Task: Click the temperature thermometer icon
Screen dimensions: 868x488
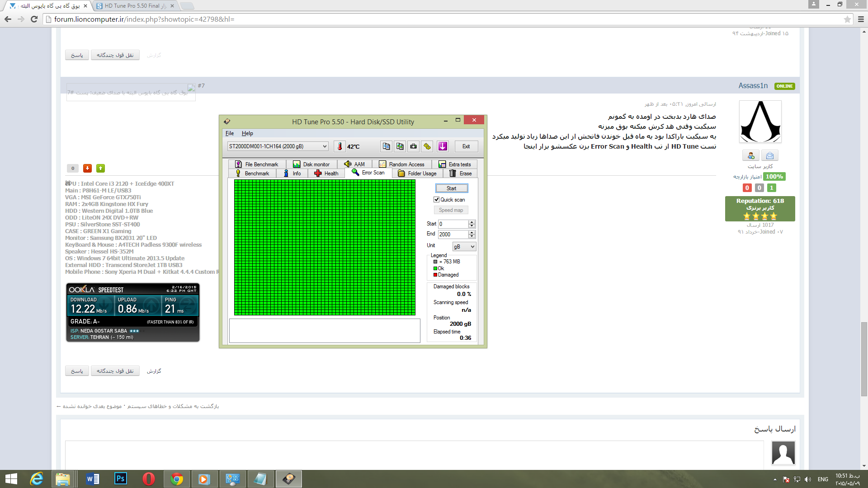Action: tap(340, 146)
